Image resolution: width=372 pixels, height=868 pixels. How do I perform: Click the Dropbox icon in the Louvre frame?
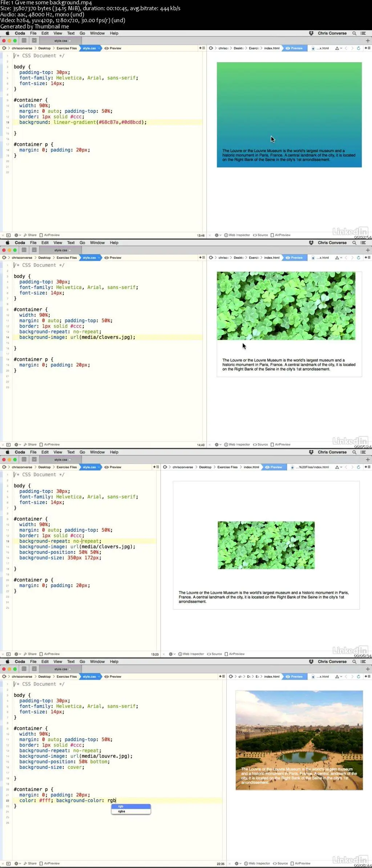point(311,661)
